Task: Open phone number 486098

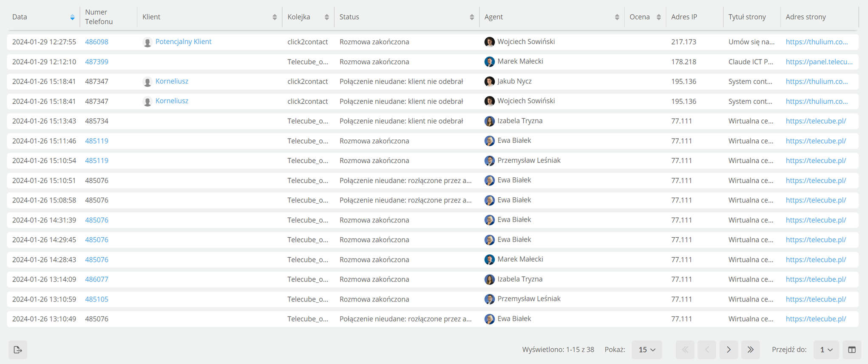Action: point(96,42)
